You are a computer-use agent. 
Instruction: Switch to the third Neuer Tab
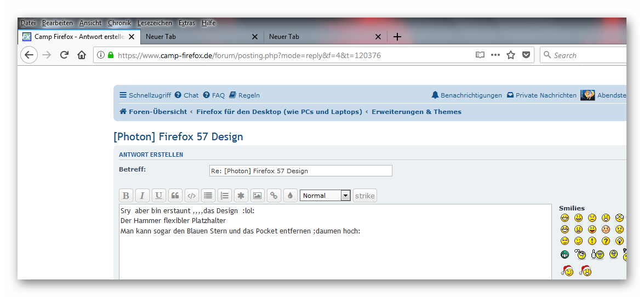pyautogui.click(x=325, y=37)
